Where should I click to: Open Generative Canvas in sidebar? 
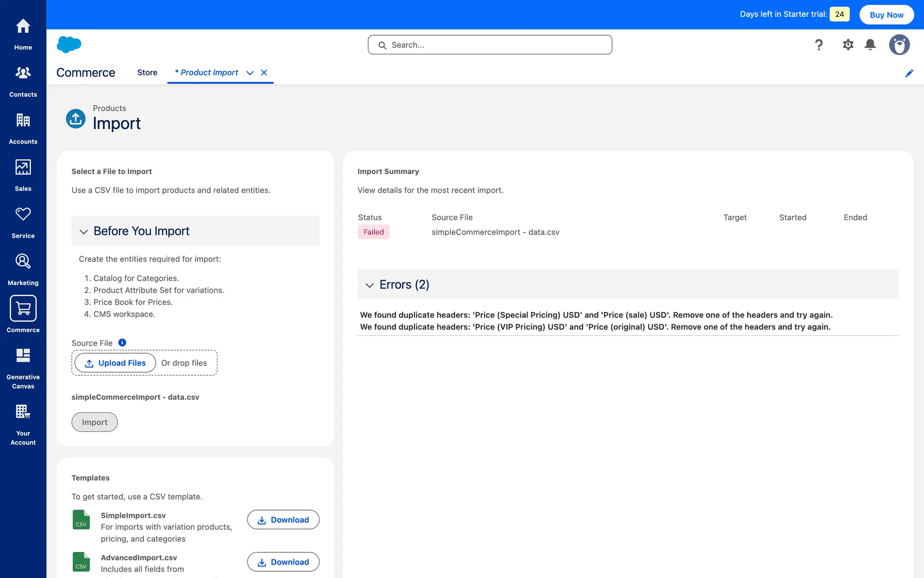(x=23, y=355)
